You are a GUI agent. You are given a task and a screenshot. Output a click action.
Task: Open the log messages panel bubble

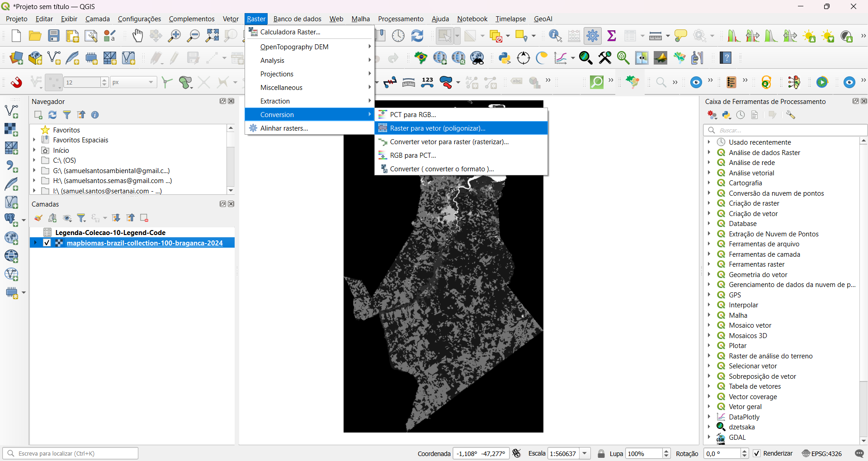(x=860, y=453)
